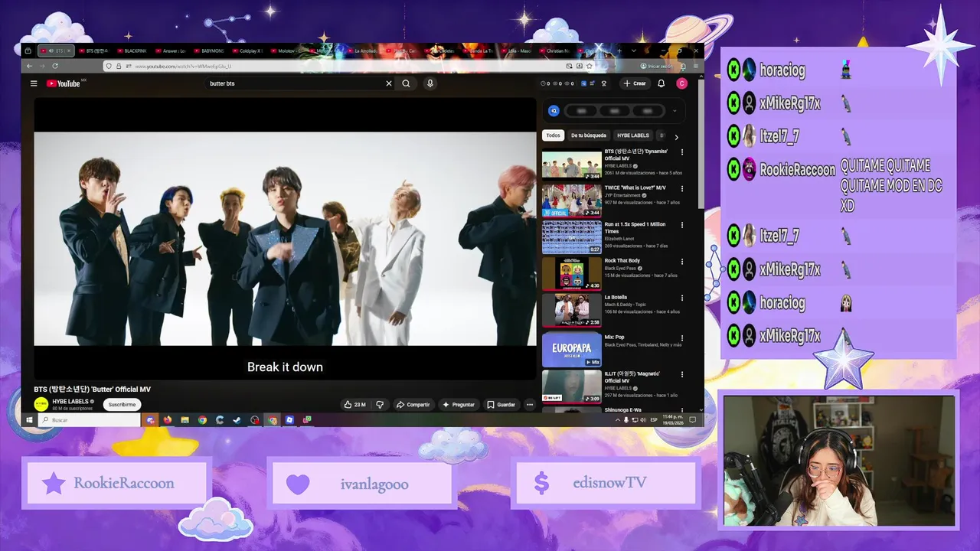Run search with the magnifier button
Image resolution: width=980 pixels, height=551 pixels.
(x=407, y=83)
